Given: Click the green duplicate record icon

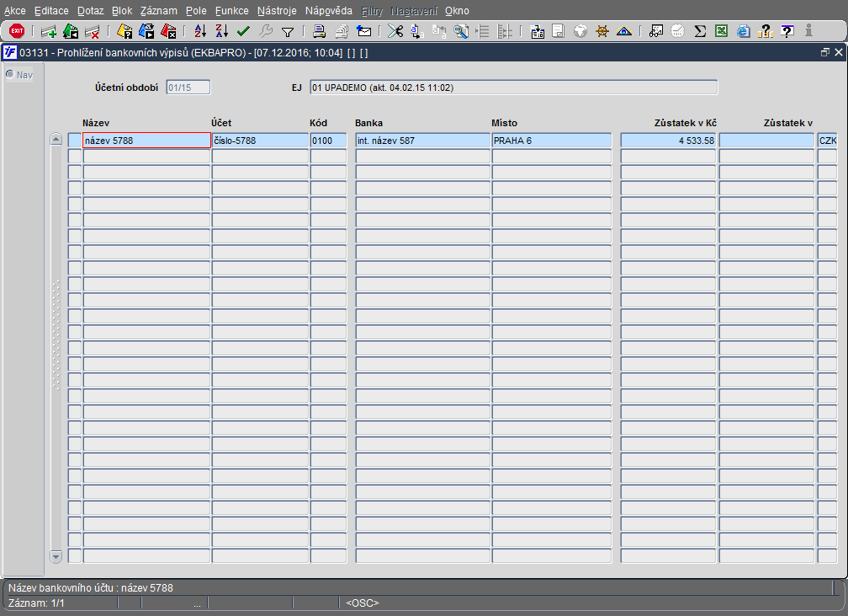Looking at the screenshot, I should pyautogui.click(x=71, y=31).
